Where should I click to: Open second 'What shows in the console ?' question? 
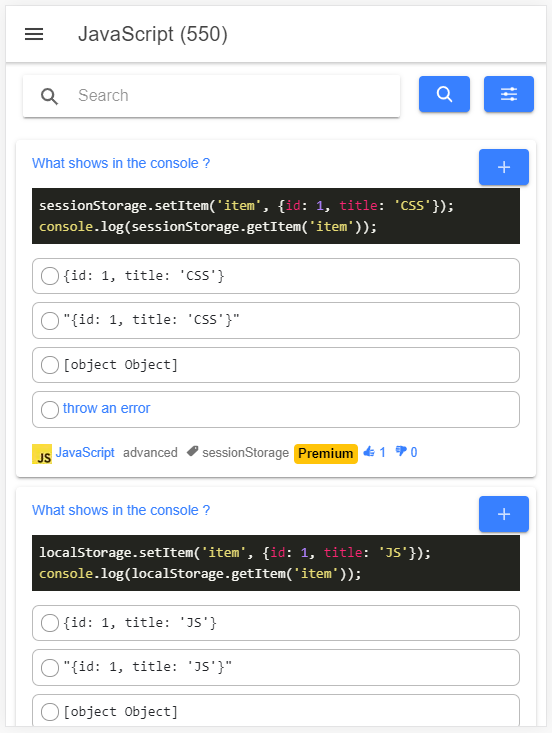(x=121, y=510)
